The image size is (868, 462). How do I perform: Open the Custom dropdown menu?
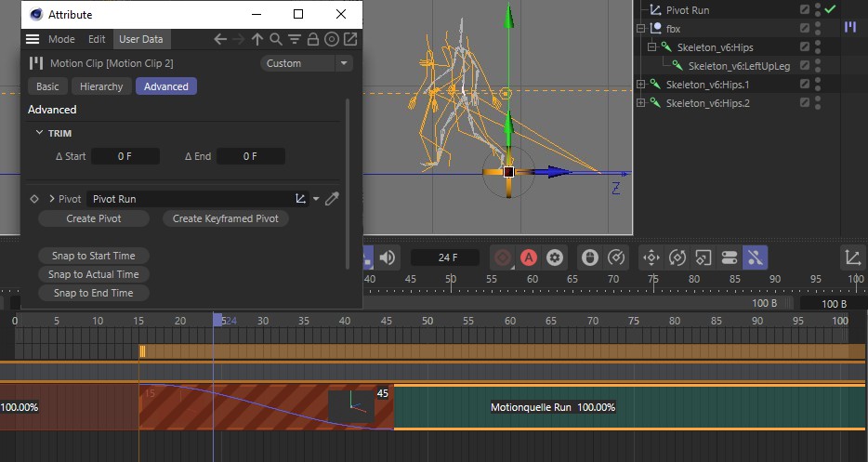[307, 63]
